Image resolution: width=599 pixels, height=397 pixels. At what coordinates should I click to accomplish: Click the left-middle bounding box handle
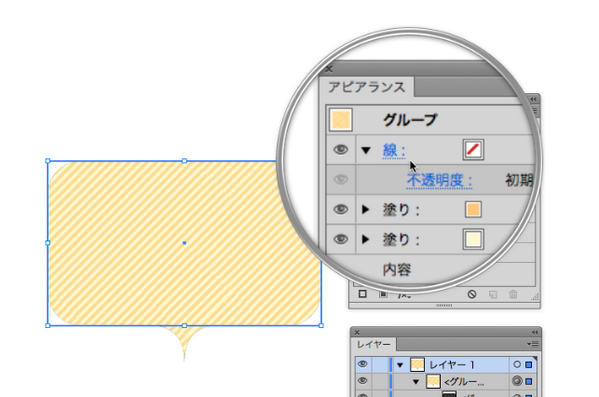click(x=48, y=243)
